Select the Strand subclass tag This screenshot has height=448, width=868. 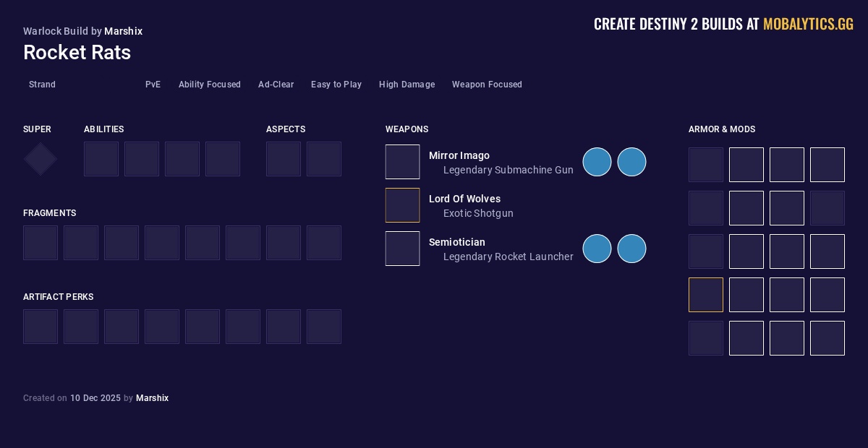(x=42, y=85)
